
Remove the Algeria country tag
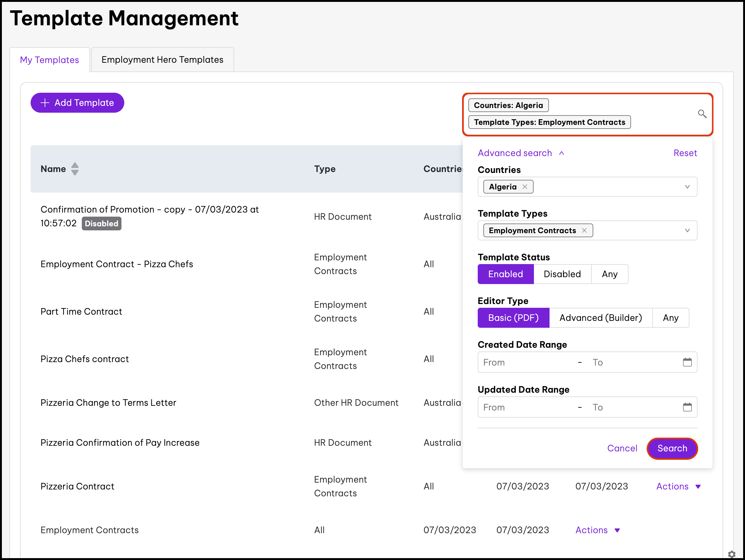tap(525, 187)
